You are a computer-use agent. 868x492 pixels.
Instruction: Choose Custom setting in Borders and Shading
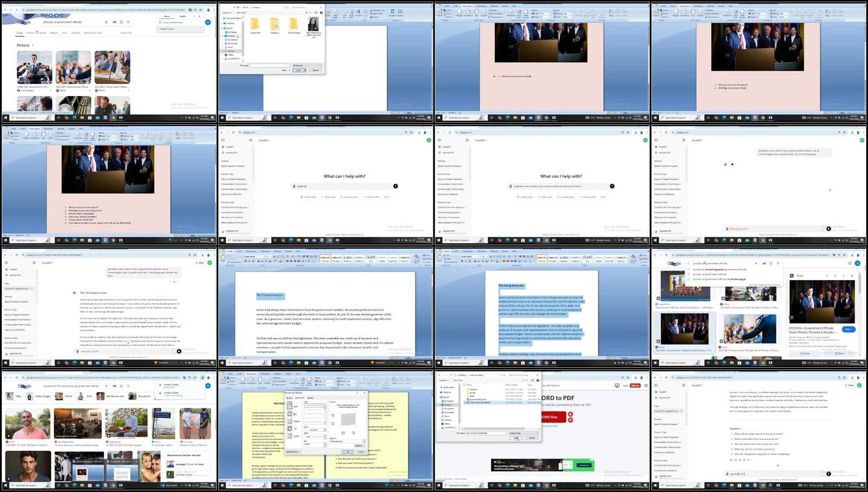(290, 436)
